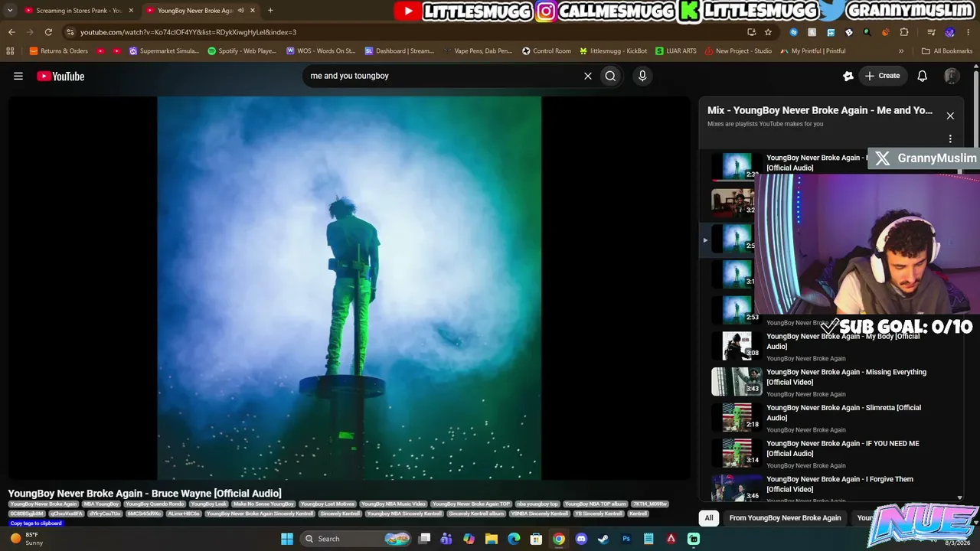
Task: Open Microsoft Edge from the taskbar
Action: [x=514, y=539]
